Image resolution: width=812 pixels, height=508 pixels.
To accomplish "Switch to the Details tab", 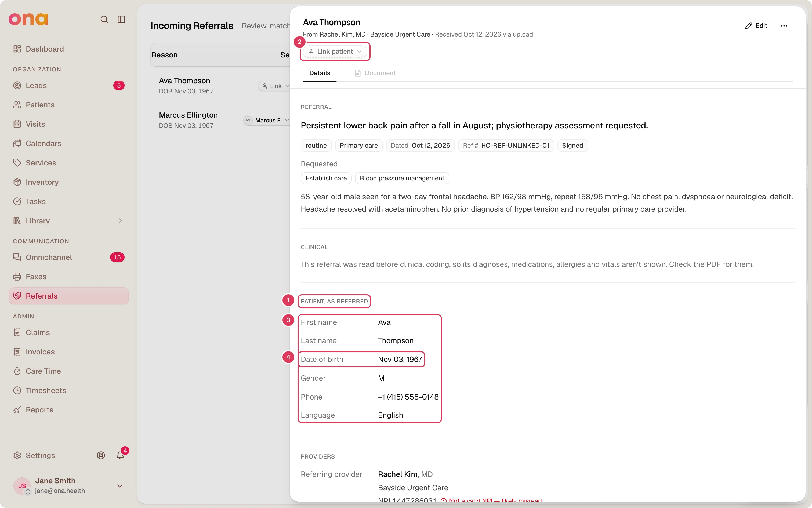I will click(x=320, y=73).
